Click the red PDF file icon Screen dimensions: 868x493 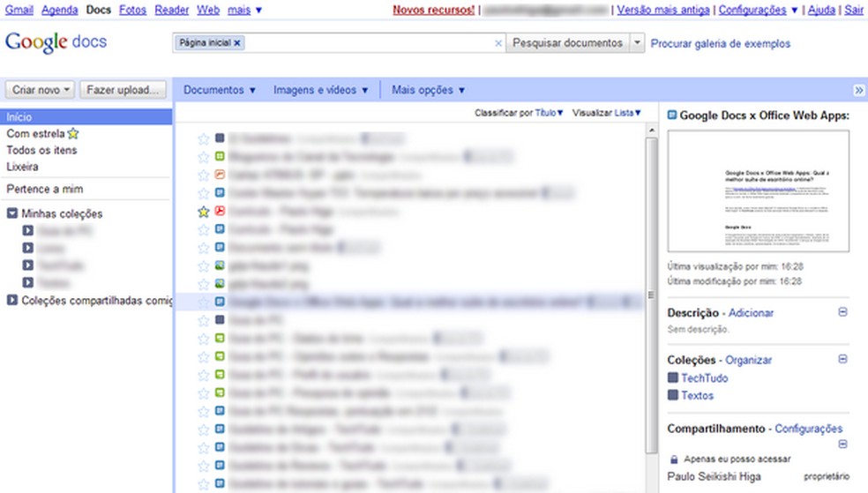click(x=220, y=211)
